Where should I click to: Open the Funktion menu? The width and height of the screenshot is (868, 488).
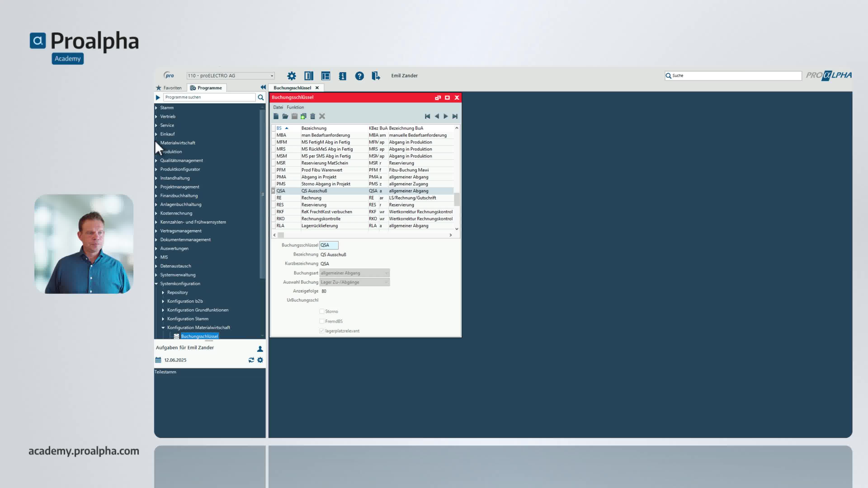click(295, 107)
